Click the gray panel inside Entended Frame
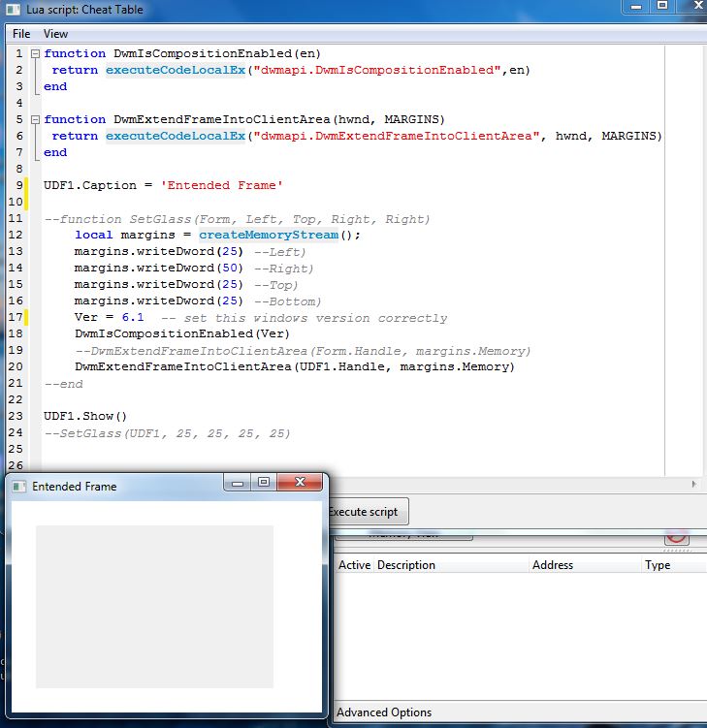The width and height of the screenshot is (707, 728). point(154,607)
